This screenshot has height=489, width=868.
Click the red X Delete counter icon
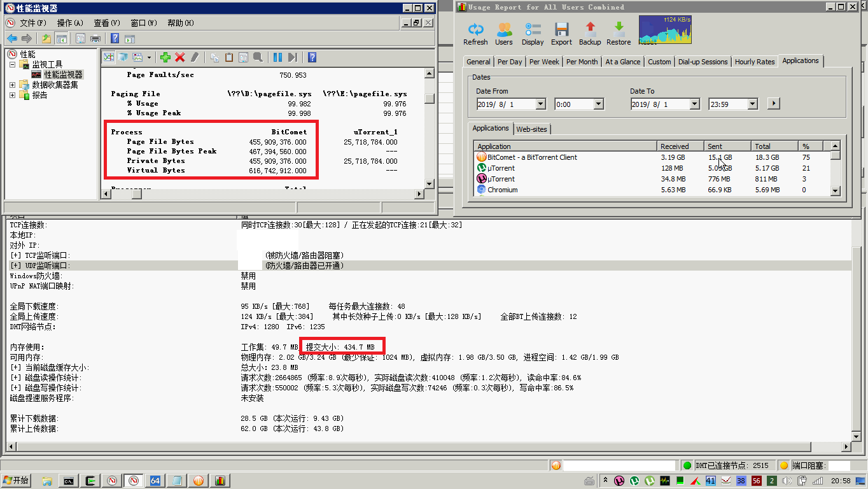[180, 57]
